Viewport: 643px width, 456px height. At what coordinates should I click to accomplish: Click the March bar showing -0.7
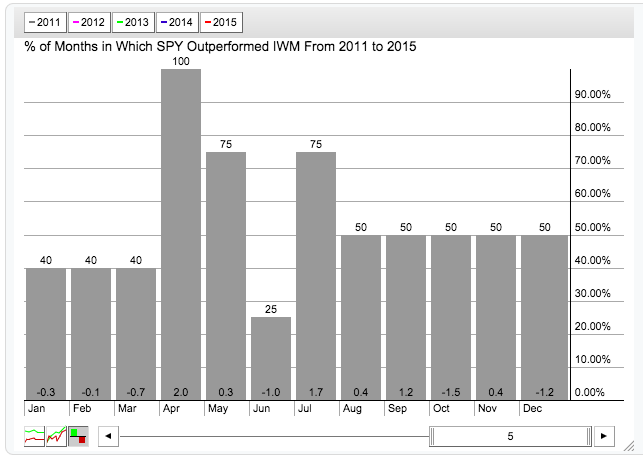[136, 334]
